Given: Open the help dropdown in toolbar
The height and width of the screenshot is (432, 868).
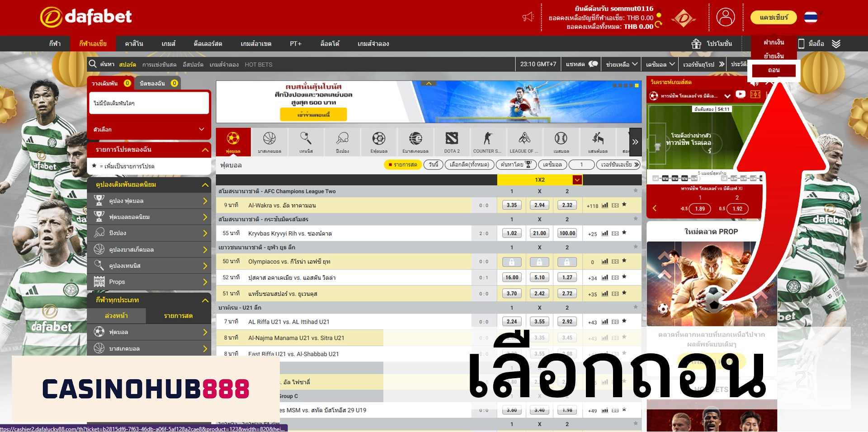Looking at the screenshot, I should click(622, 64).
